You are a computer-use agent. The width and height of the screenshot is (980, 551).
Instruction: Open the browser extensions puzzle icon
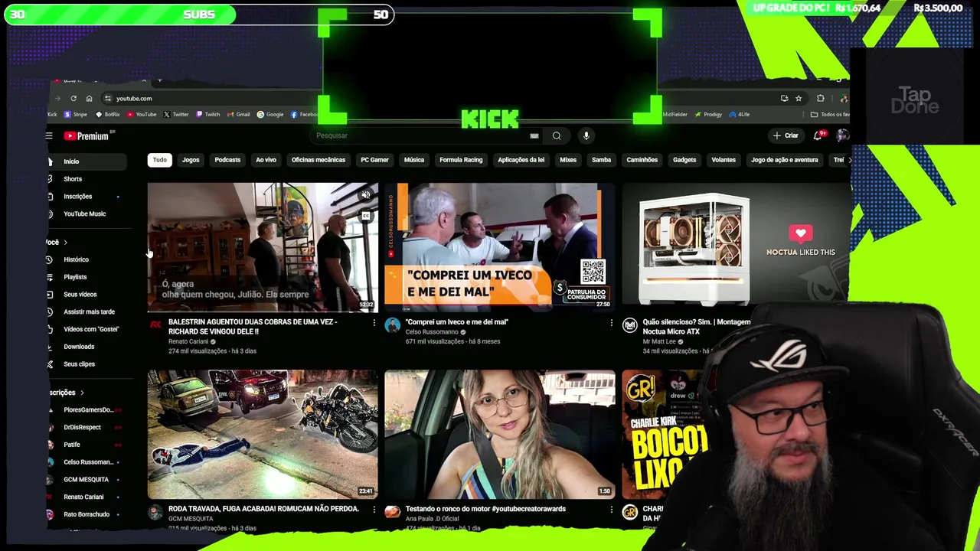(821, 98)
